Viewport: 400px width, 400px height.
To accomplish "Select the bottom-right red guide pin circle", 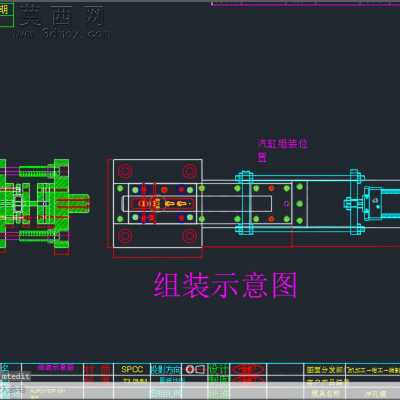I will (189, 236).
